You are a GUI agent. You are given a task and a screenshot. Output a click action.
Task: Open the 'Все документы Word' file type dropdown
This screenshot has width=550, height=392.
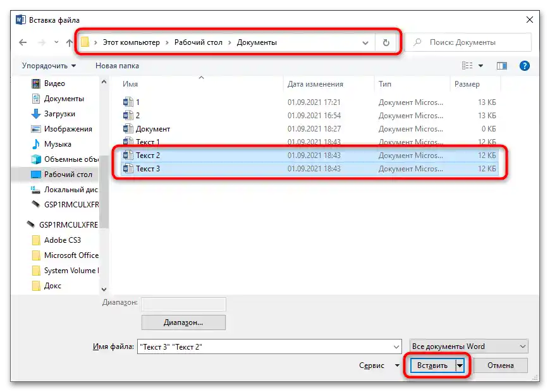468,346
